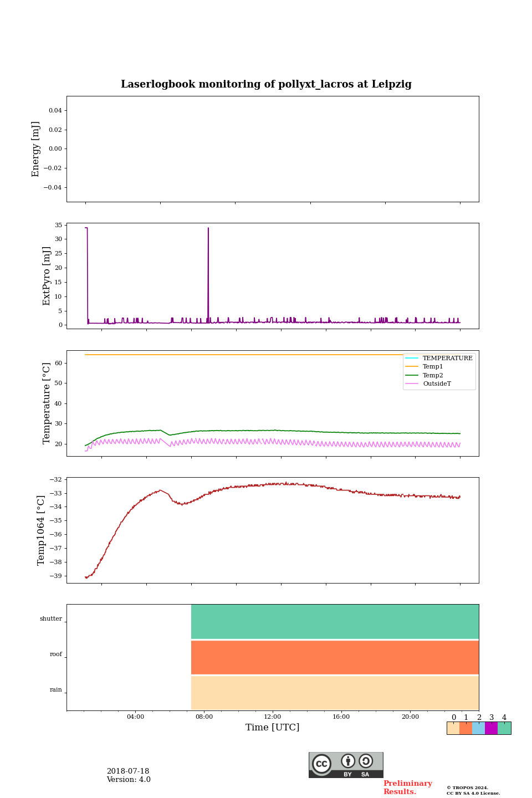
Task: Click the 'Energy [mJ]' axis label
Action: click(35, 149)
